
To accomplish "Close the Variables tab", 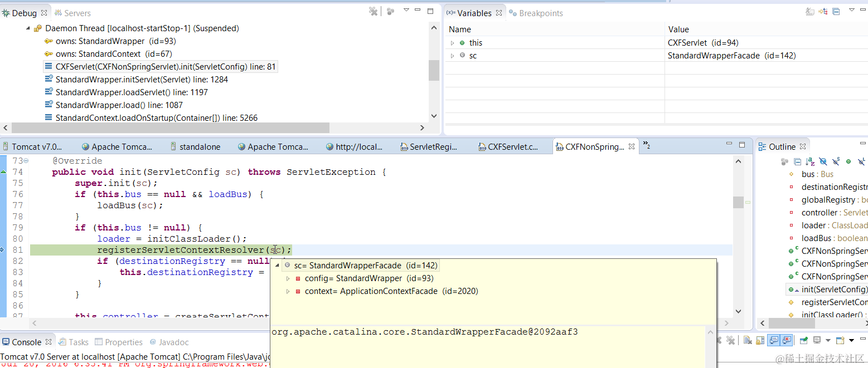I will pos(499,13).
